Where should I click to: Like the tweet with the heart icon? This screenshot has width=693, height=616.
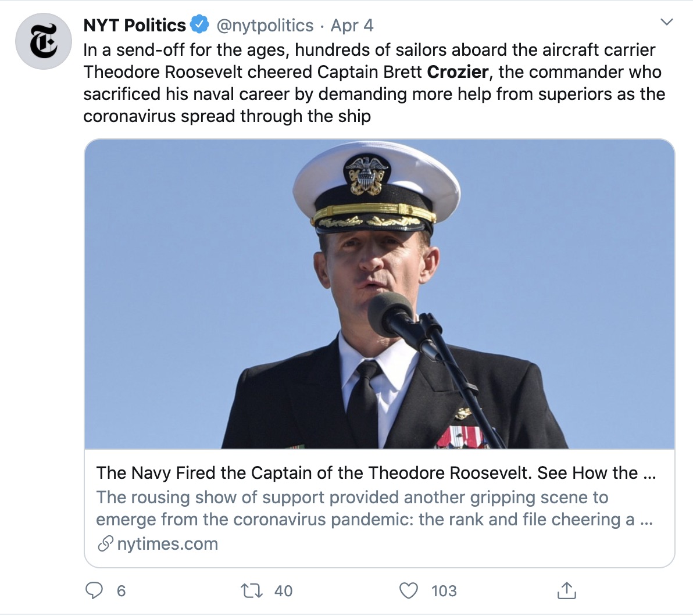pyautogui.click(x=409, y=590)
